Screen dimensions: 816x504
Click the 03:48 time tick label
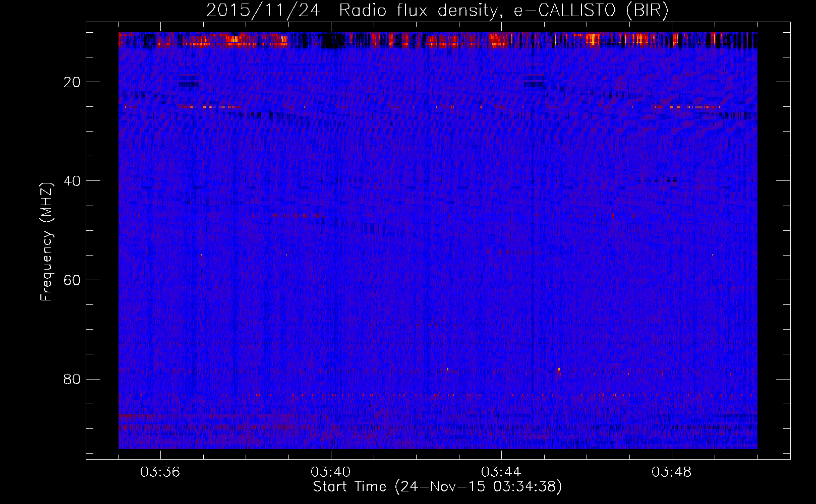pyautogui.click(x=672, y=472)
